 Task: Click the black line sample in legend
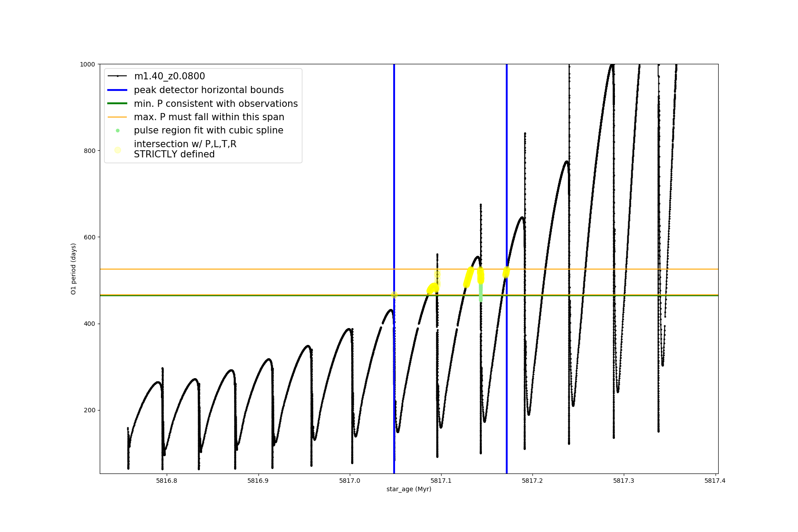117,76
